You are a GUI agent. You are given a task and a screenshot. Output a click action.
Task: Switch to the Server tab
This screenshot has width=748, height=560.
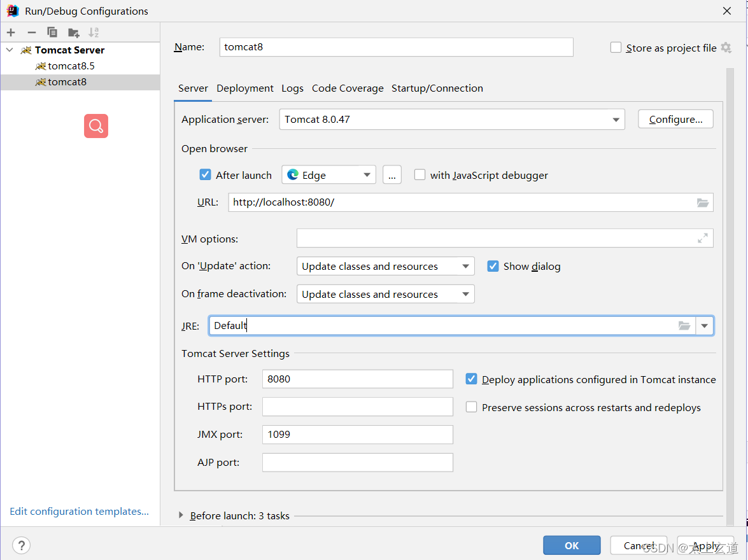[193, 88]
